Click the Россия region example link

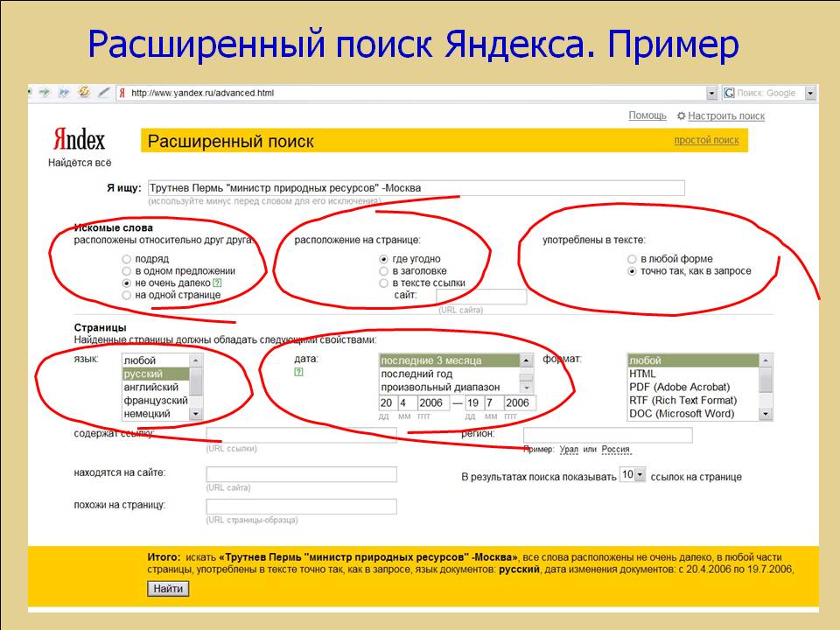(615, 450)
